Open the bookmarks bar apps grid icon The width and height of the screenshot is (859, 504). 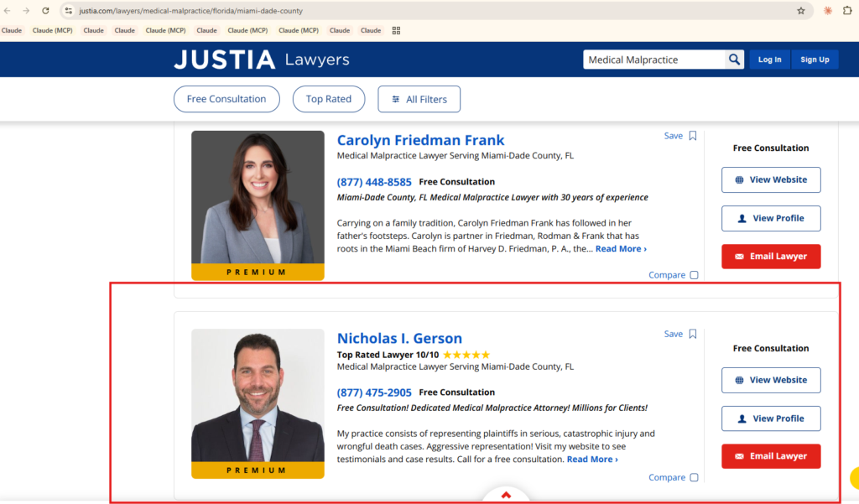[396, 30]
